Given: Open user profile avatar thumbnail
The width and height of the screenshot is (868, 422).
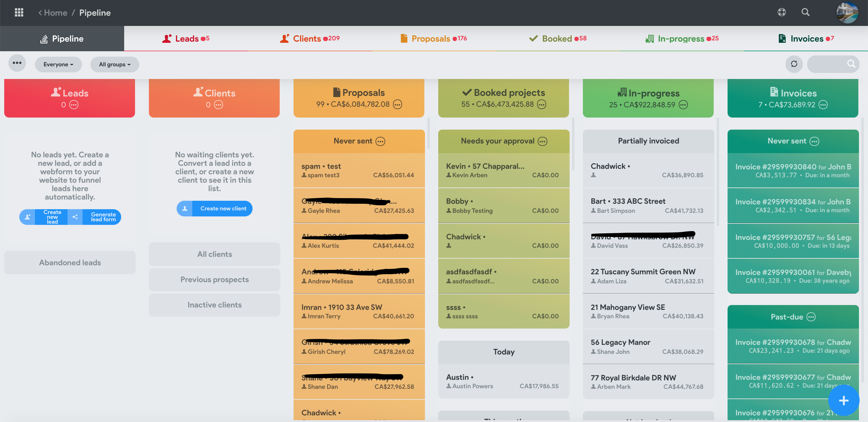Looking at the screenshot, I should coord(847,12).
